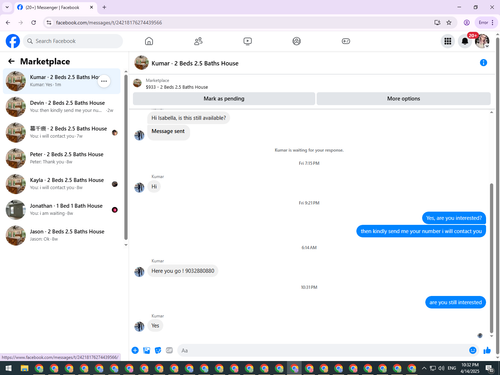Open a new browser tab
Viewport: 500px width, 375px height.
click(x=104, y=7)
